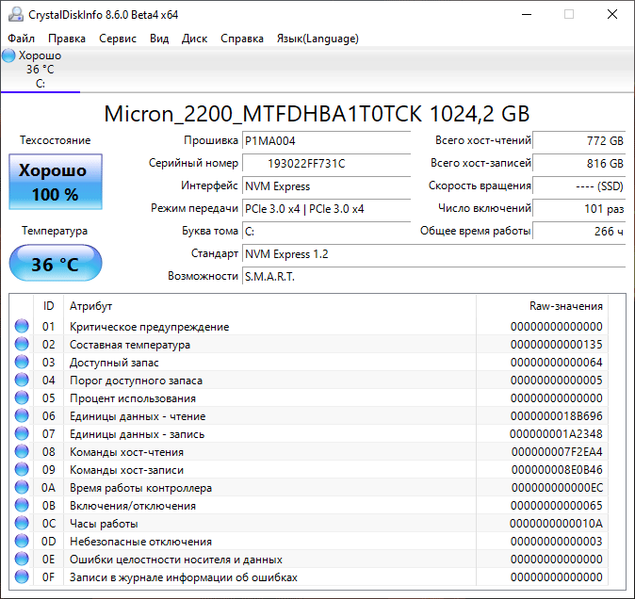Click status orb beside Составная температура
Image resolution: width=635 pixels, height=599 pixels.
pos(22,345)
